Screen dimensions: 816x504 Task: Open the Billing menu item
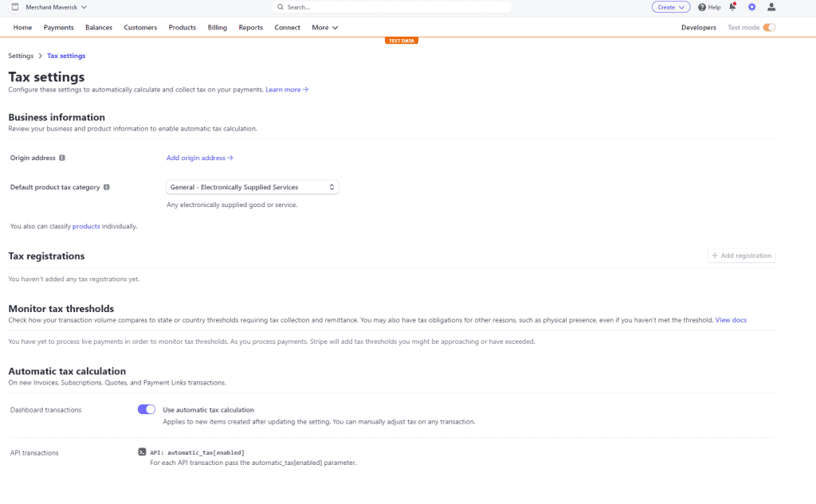(217, 28)
